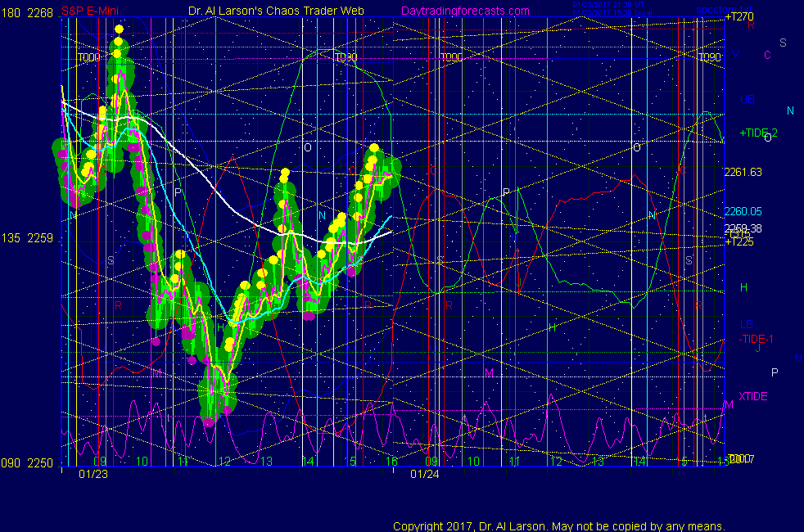Click the "spcctom.txt" file name label
Viewport: 804px width, 532px height.
[x=724, y=9]
